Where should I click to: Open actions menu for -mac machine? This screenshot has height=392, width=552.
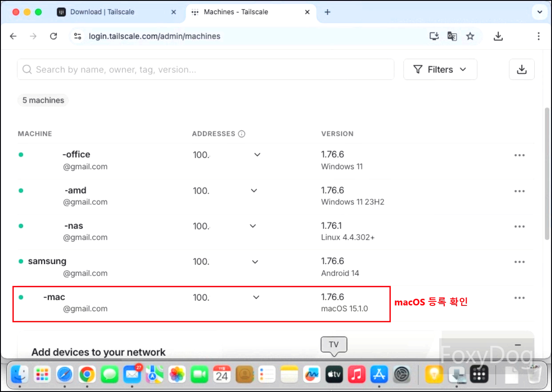[520, 298]
